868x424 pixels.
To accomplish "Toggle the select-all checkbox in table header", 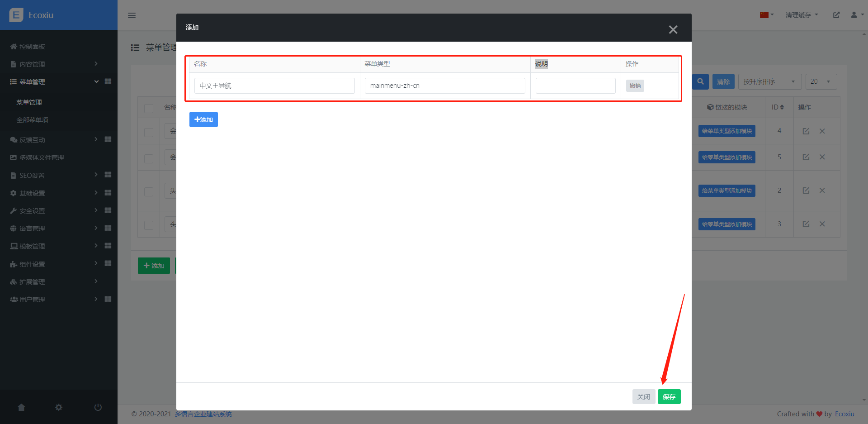I will [149, 108].
